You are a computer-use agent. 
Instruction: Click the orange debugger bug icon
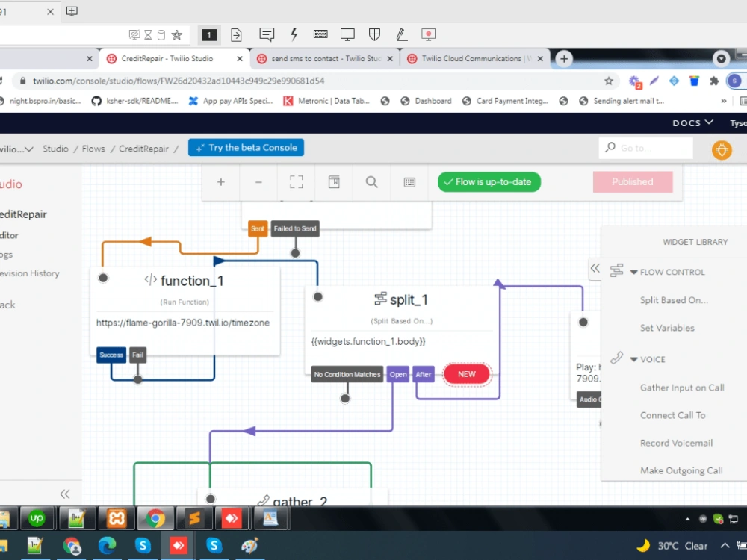point(722,151)
